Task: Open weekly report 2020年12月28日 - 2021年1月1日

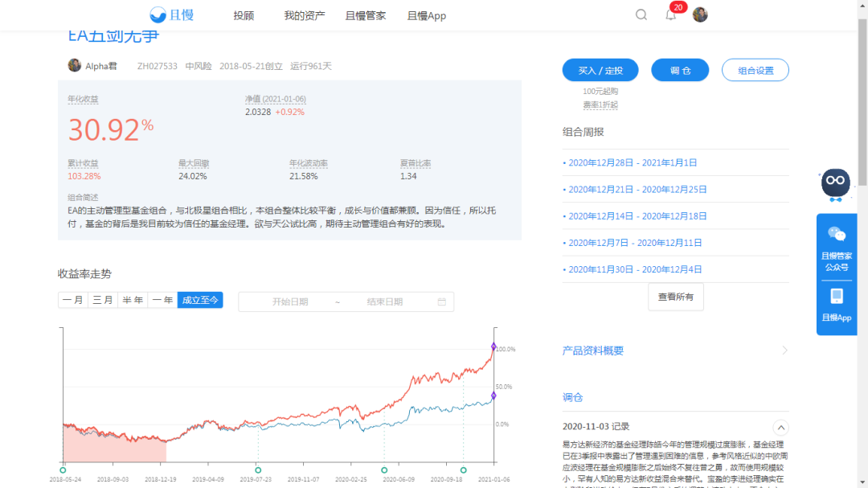Action: pos(633,163)
